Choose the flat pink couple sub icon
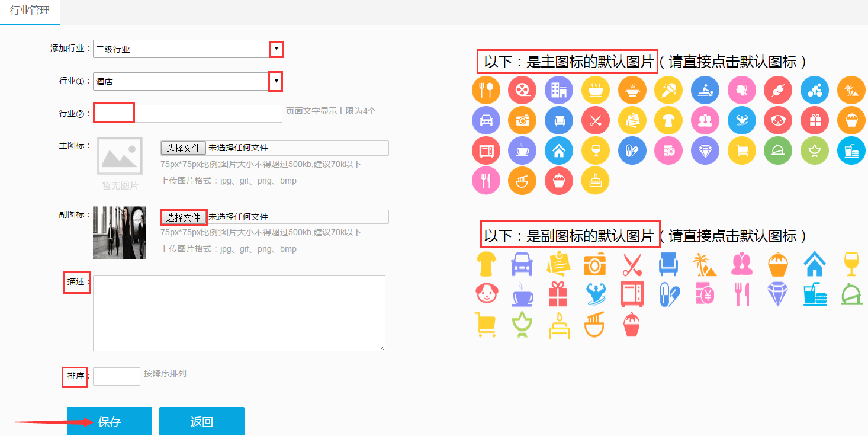 [x=741, y=264]
